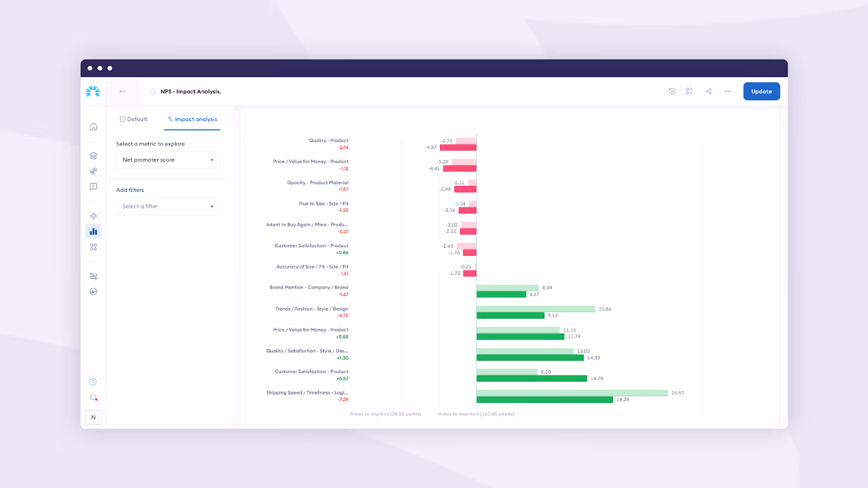Open the dashboards grid icon in the sidebar
Image resolution: width=868 pixels, height=488 pixels.
(x=93, y=247)
